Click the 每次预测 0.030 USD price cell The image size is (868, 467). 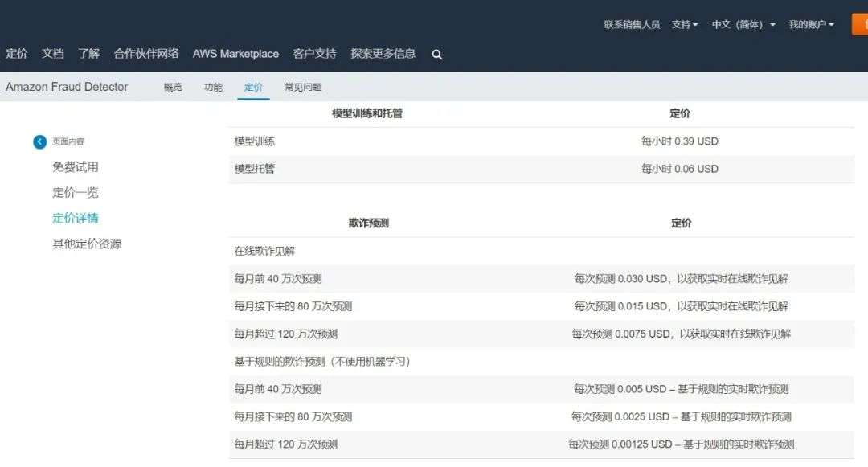681,279
